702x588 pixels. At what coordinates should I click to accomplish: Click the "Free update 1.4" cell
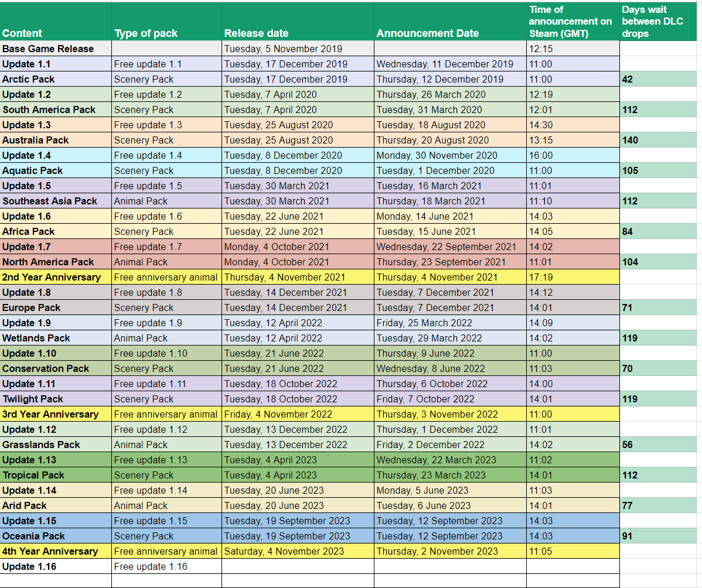166,155
